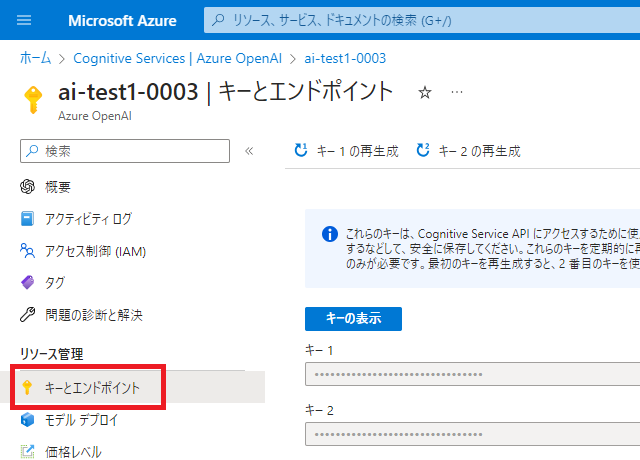This screenshot has width=640, height=460.
Task: Open アクセス制御 (IAM)
Action: (96, 251)
